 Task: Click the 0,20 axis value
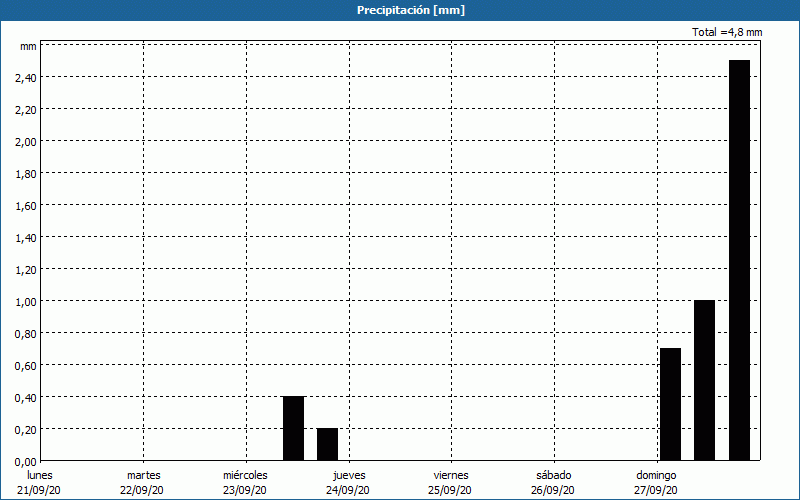(26, 430)
